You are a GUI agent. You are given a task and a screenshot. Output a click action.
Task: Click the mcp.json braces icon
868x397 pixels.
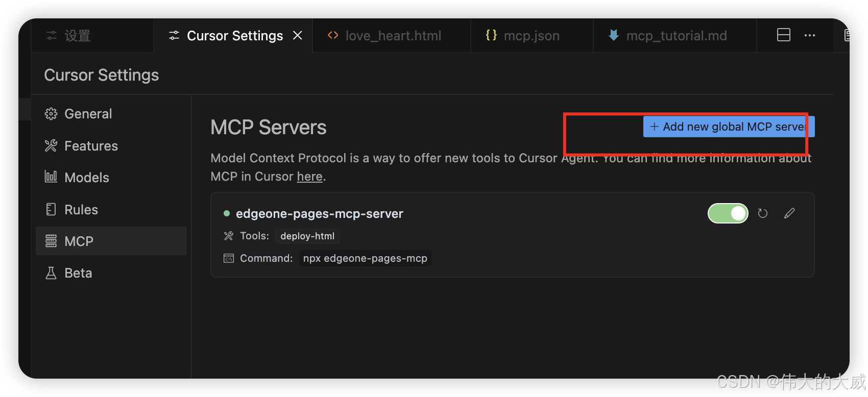(x=491, y=35)
